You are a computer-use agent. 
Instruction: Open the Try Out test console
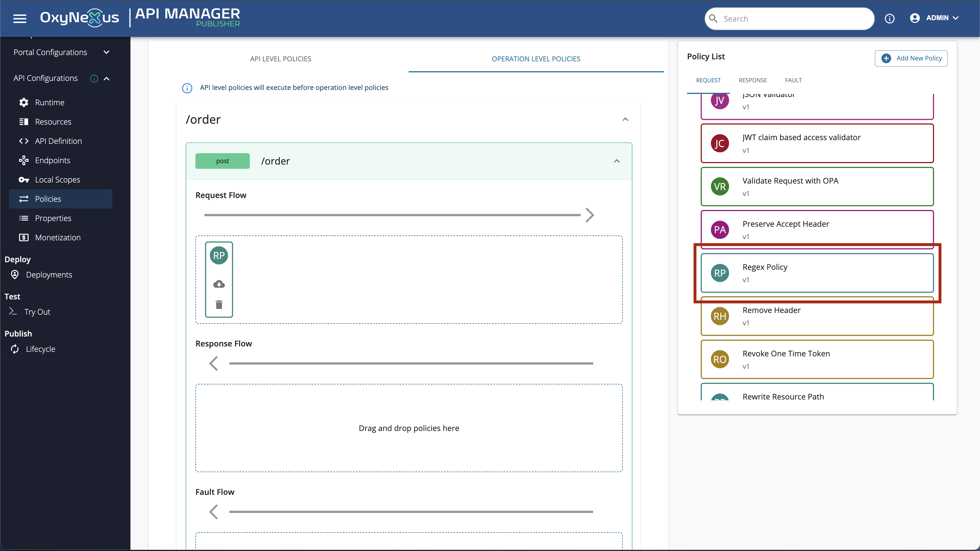(x=37, y=312)
